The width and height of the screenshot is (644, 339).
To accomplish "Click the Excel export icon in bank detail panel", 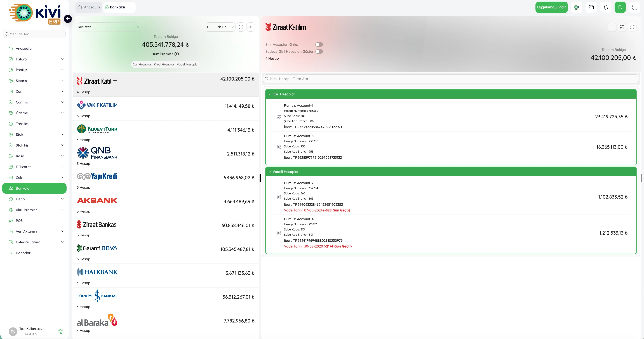I will (622, 27).
